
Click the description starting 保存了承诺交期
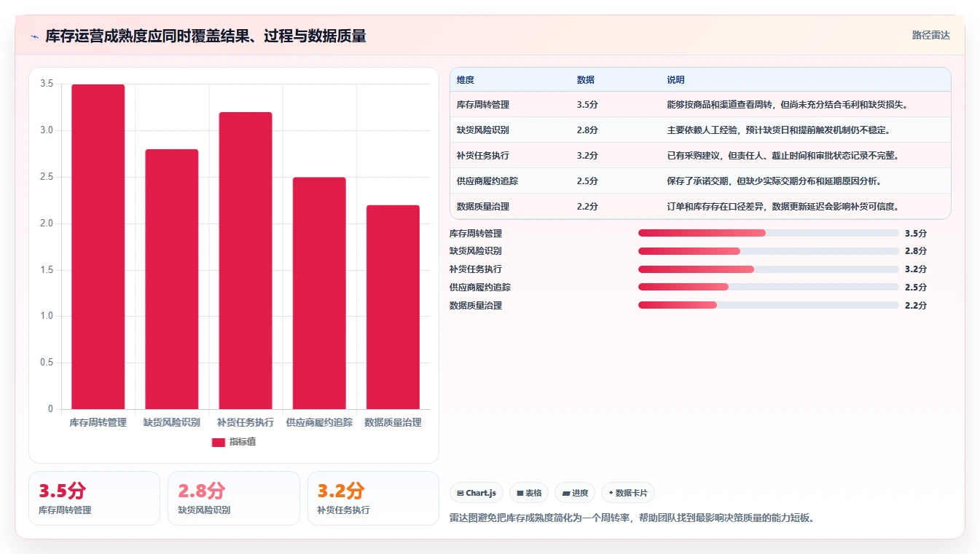775,181
